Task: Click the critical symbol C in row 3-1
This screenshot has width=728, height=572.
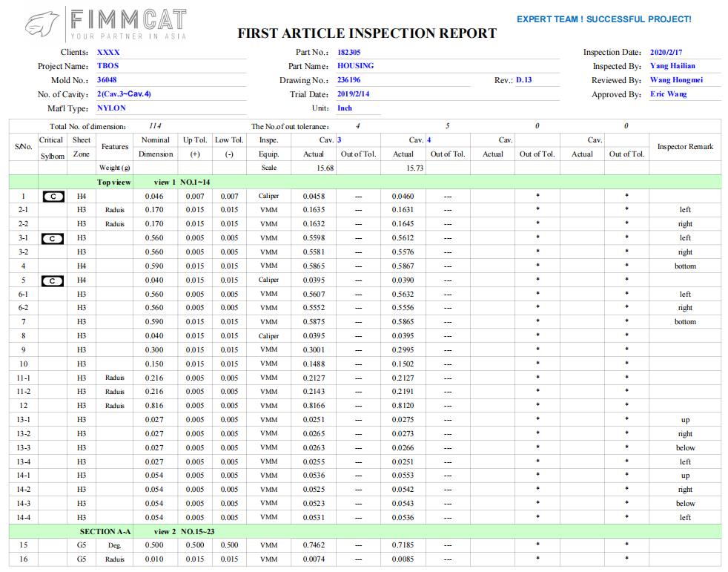Action: click(53, 238)
